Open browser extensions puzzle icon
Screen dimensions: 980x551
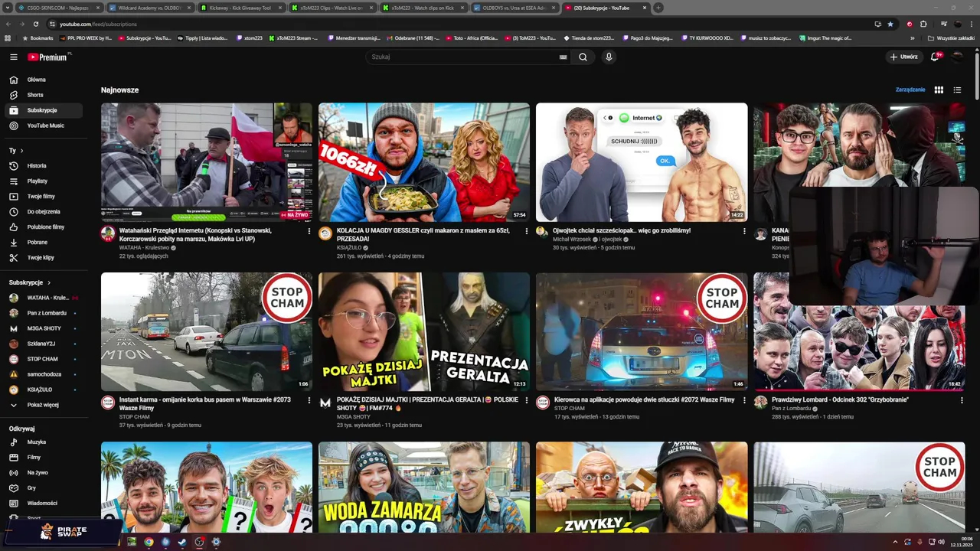point(923,24)
